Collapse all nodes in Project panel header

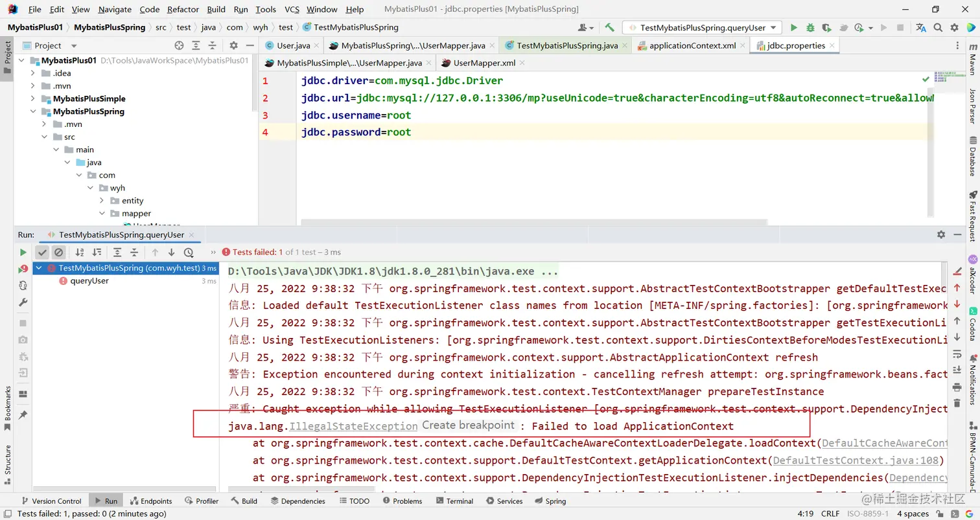(213, 45)
